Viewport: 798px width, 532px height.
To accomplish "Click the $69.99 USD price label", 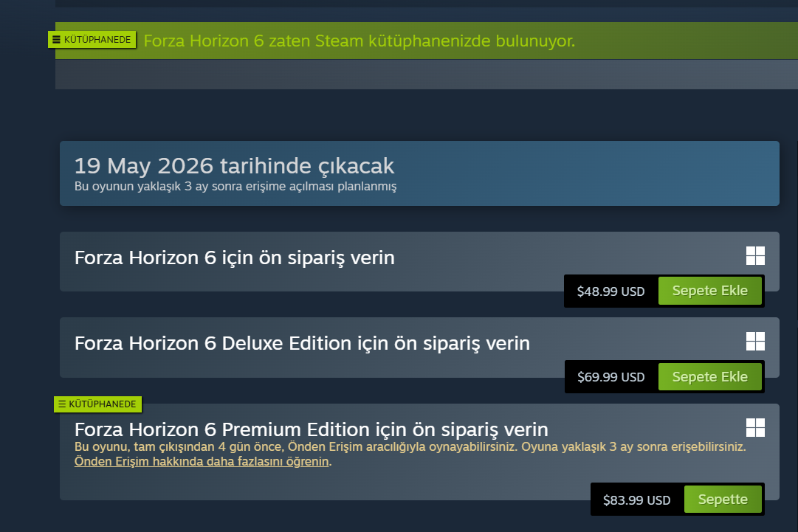I will (x=610, y=377).
